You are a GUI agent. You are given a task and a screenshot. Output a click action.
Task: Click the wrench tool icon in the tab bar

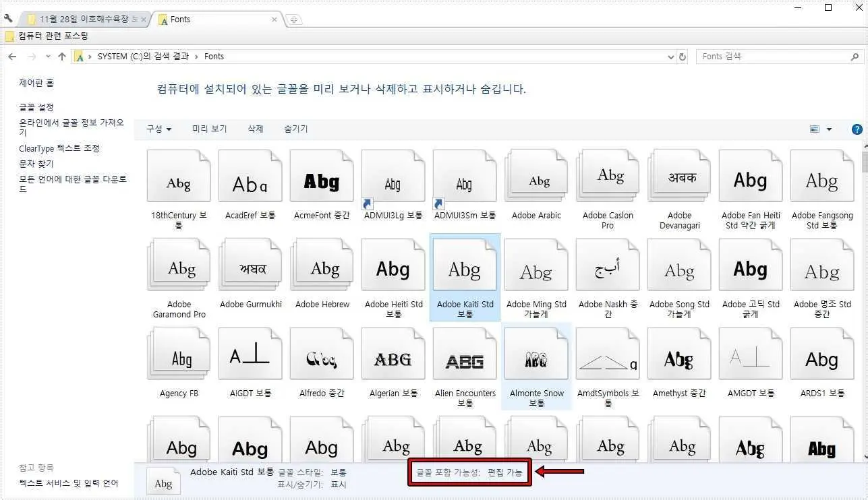8,18
